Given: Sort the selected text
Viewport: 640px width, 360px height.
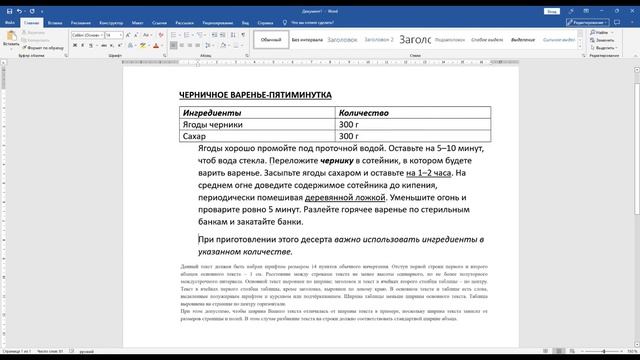Looking at the screenshot, I should coord(233,35).
